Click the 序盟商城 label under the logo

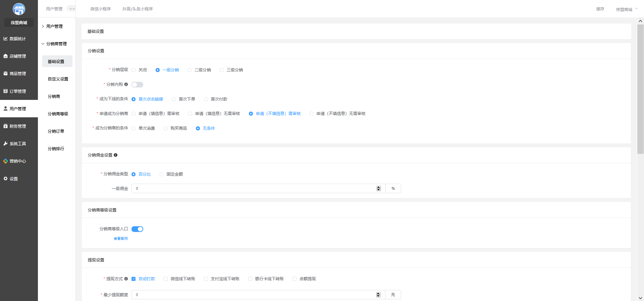point(19,22)
